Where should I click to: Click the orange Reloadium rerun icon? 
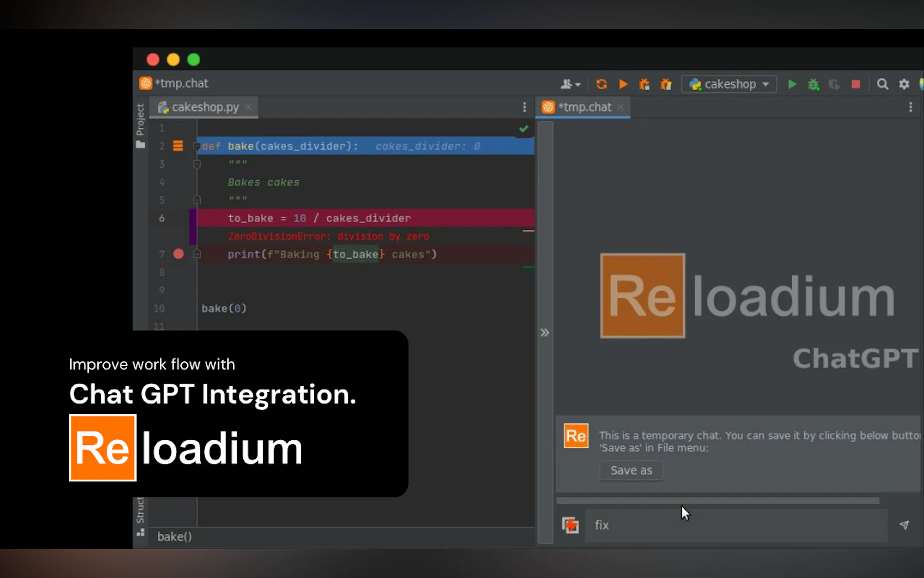[x=602, y=84]
